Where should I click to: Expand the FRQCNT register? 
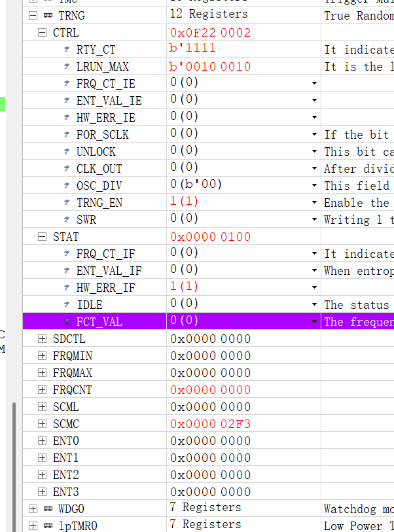pyautogui.click(x=42, y=389)
